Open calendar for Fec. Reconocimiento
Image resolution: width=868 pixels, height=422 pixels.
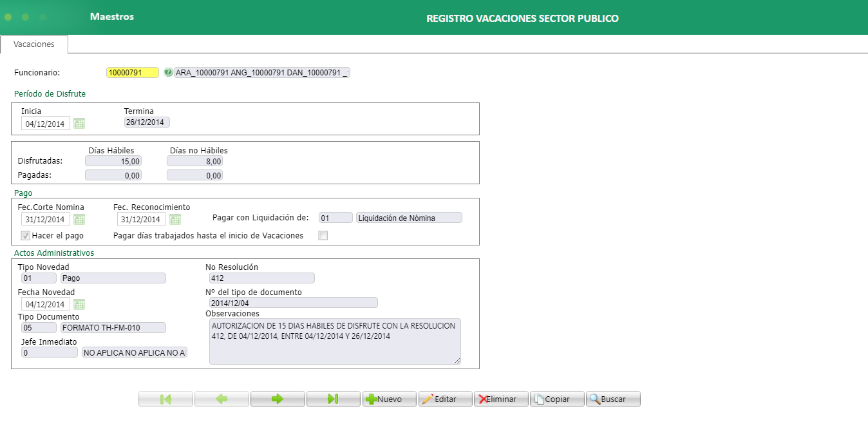tap(175, 219)
